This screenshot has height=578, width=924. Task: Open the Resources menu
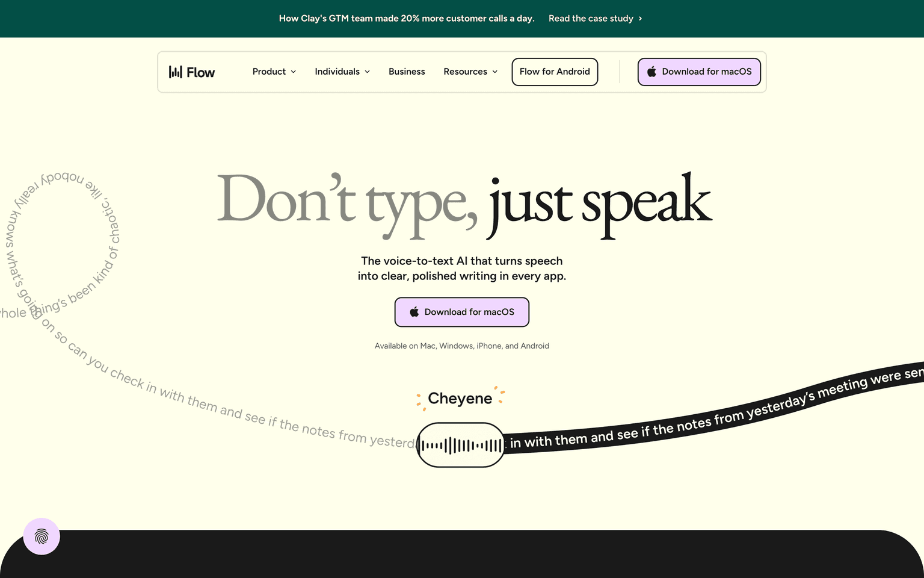(x=470, y=72)
